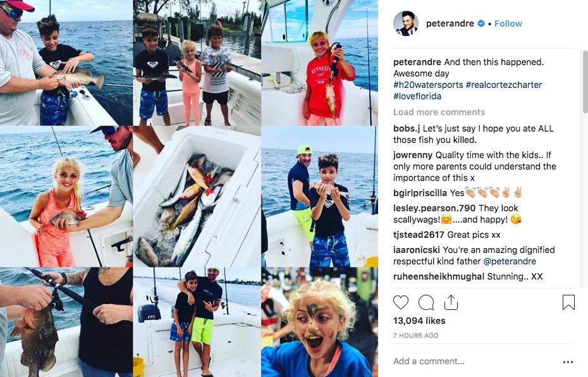The height and width of the screenshot is (377, 588).
Task: Expand Load more comments
Action: pyautogui.click(x=439, y=112)
